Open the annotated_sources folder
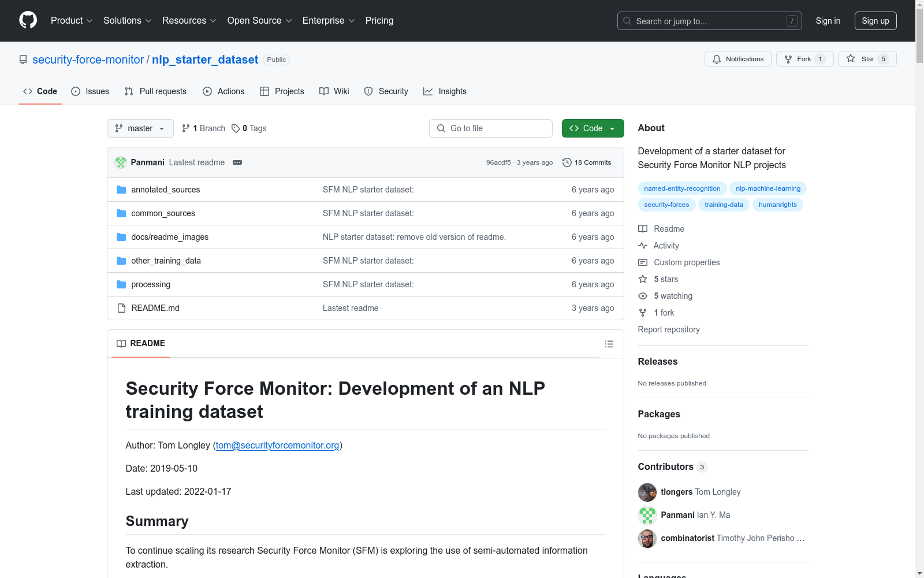This screenshot has width=924, height=578. [x=166, y=190]
